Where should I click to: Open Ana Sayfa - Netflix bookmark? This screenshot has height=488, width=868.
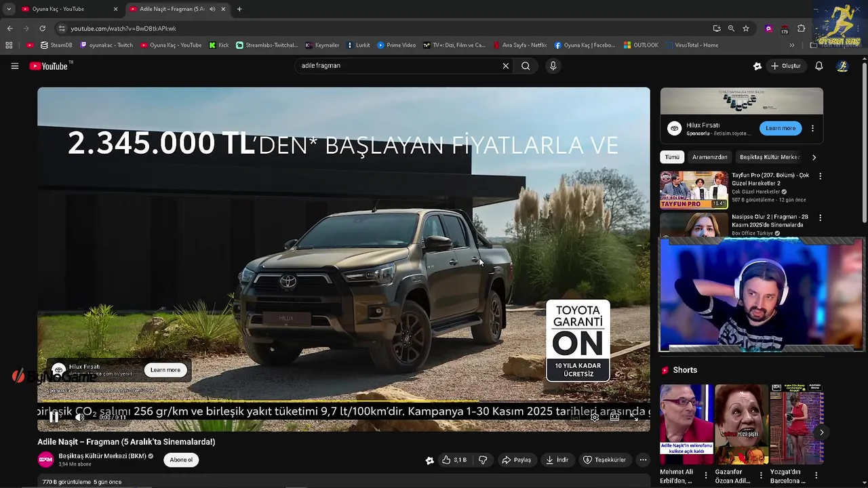tap(520, 45)
